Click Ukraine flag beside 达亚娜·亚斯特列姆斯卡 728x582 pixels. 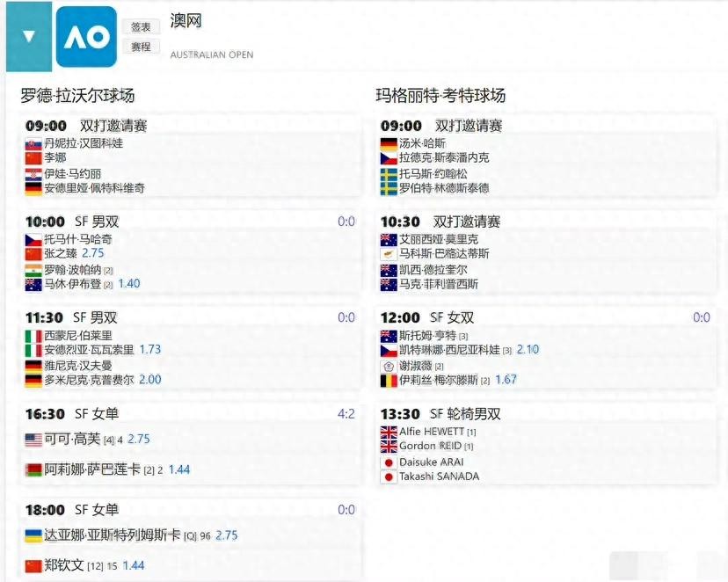tap(33, 535)
